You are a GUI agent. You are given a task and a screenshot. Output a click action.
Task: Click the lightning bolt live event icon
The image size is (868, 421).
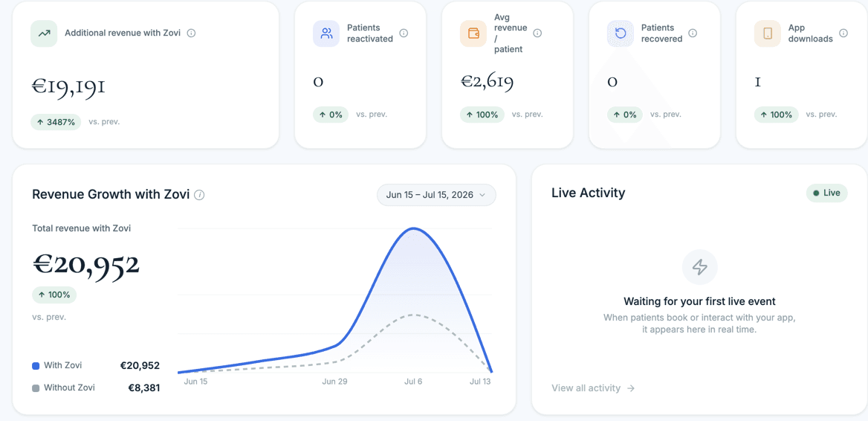pyautogui.click(x=700, y=268)
